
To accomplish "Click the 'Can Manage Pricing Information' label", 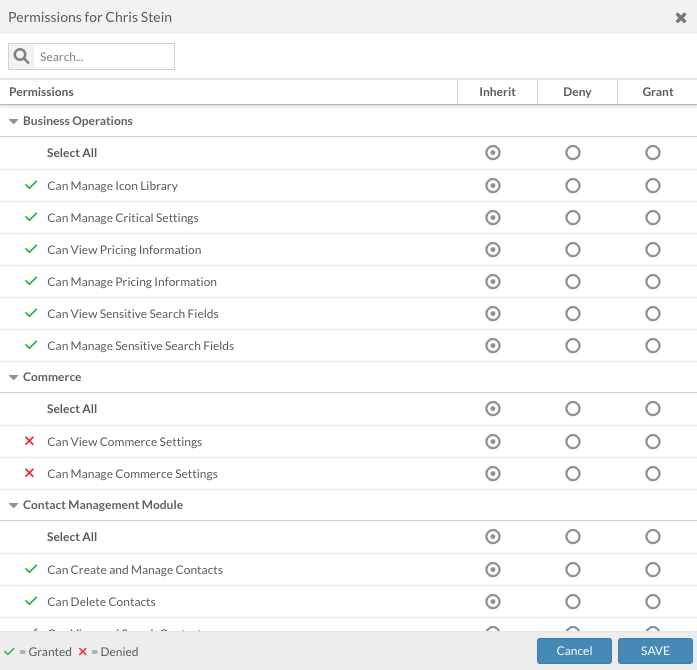I will (132, 282).
